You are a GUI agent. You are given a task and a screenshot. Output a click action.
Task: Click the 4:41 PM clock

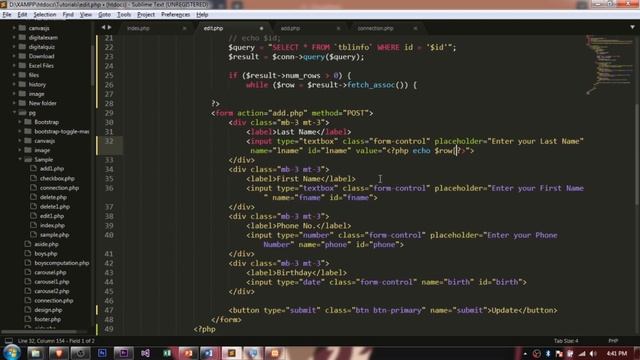616,353
